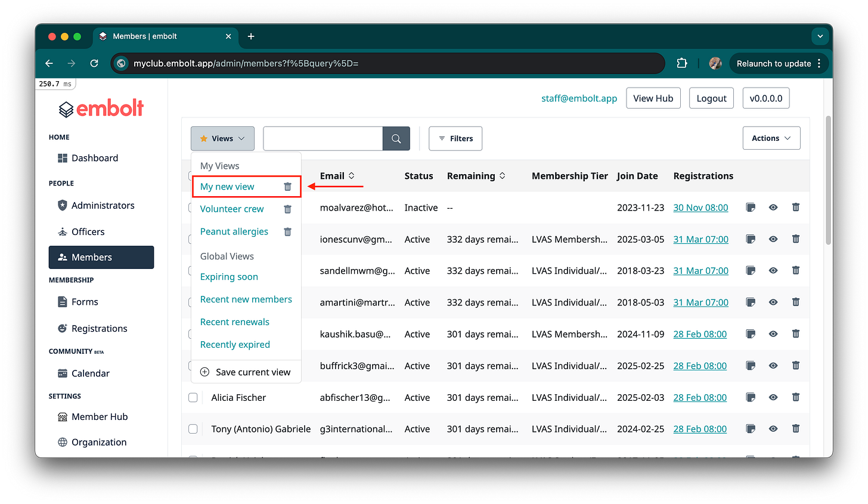View member in ionescunv@gm... row
The image size is (868, 504).
click(773, 239)
